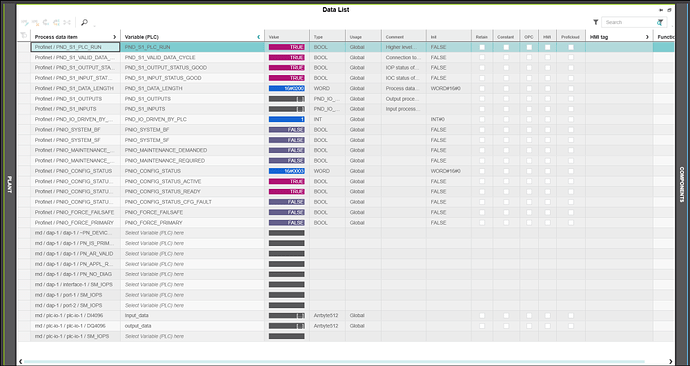Select variable cell PNIO_CONFIG_STATUS_CFG_FAULT

tap(192, 202)
